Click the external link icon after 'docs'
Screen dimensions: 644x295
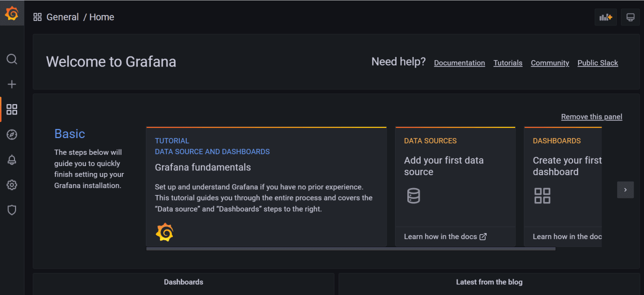point(483,236)
